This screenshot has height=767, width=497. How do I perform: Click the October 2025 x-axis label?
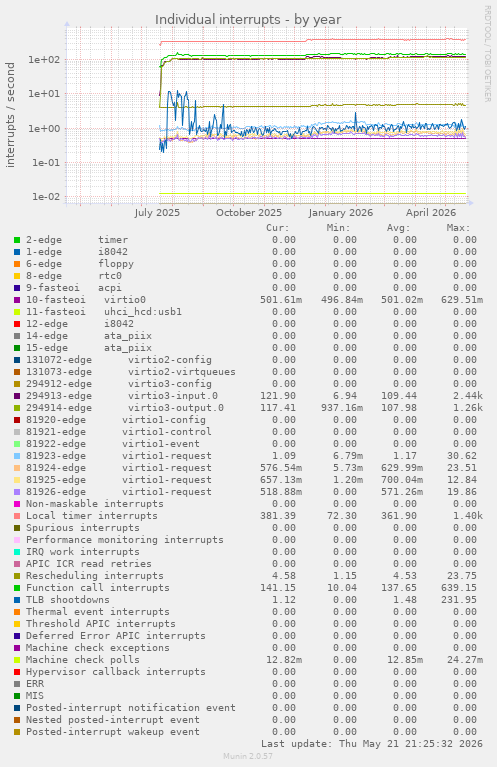249,213
